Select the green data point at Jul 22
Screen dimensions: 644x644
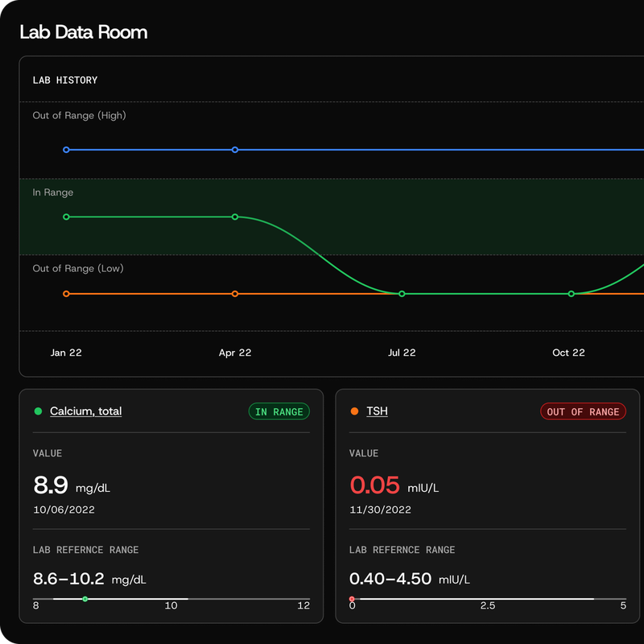(402, 294)
